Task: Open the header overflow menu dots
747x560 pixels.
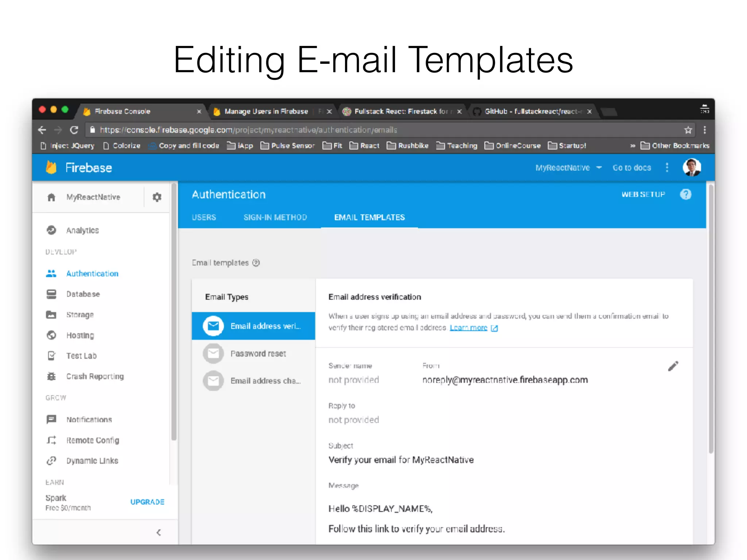Action: [x=667, y=168]
